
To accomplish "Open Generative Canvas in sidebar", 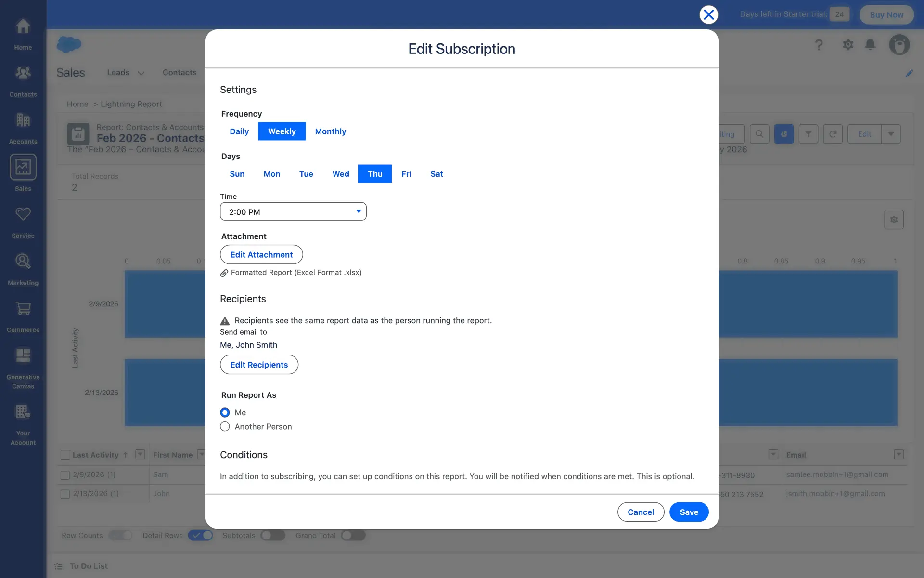I will [x=23, y=367].
